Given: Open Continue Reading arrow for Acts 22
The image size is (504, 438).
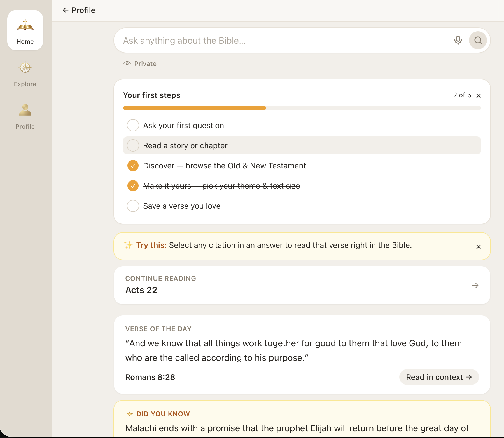Looking at the screenshot, I should pyautogui.click(x=475, y=286).
